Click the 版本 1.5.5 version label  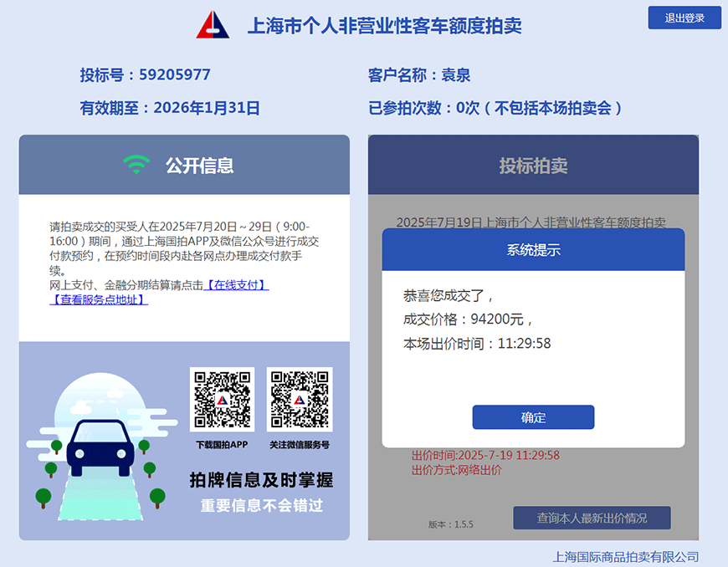click(x=451, y=524)
